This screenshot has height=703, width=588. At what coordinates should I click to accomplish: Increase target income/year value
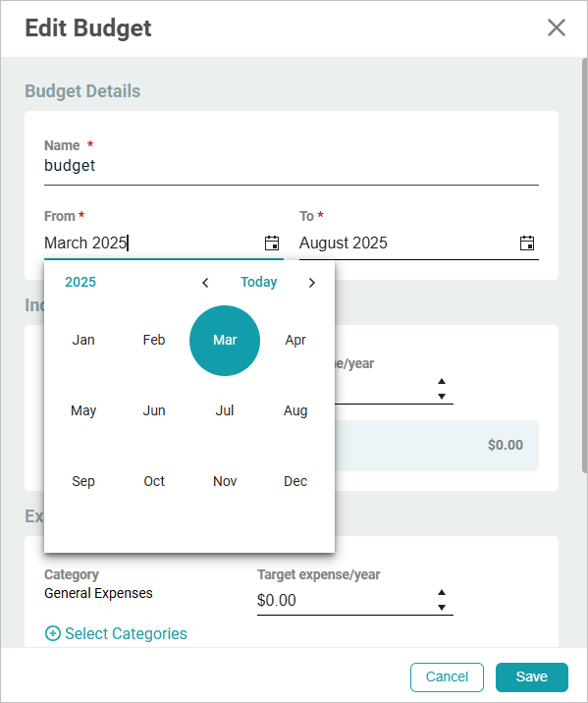(x=442, y=381)
